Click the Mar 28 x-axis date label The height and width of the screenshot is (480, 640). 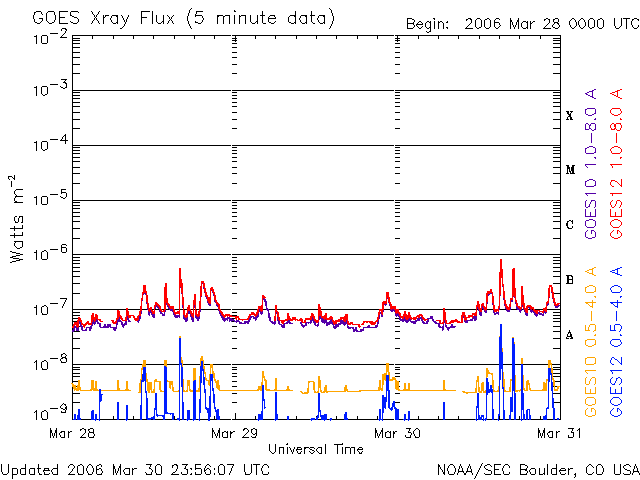click(70, 434)
